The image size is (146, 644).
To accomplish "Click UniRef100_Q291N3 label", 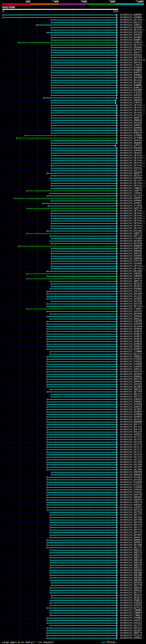I will point(131,27).
